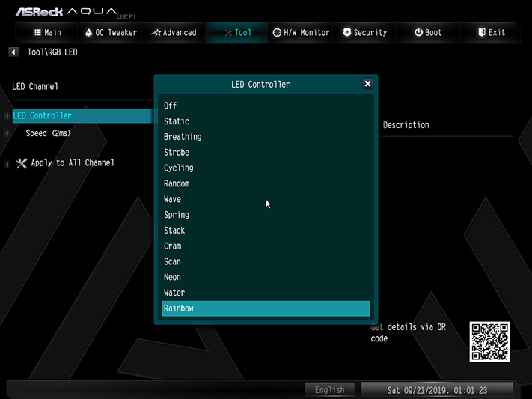The image size is (532, 399).
Task: Click the back arrow next to Tool\RGB LED
Action: [x=13, y=52]
